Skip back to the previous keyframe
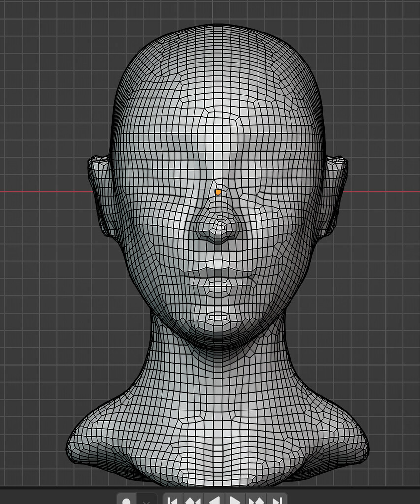The image size is (420, 504). [x=194, y=499]
